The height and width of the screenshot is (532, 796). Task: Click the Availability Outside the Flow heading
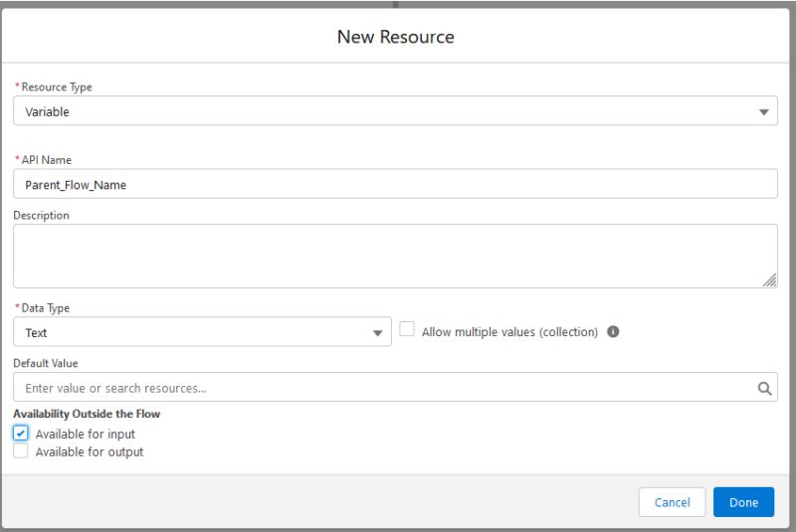(87, 414)
